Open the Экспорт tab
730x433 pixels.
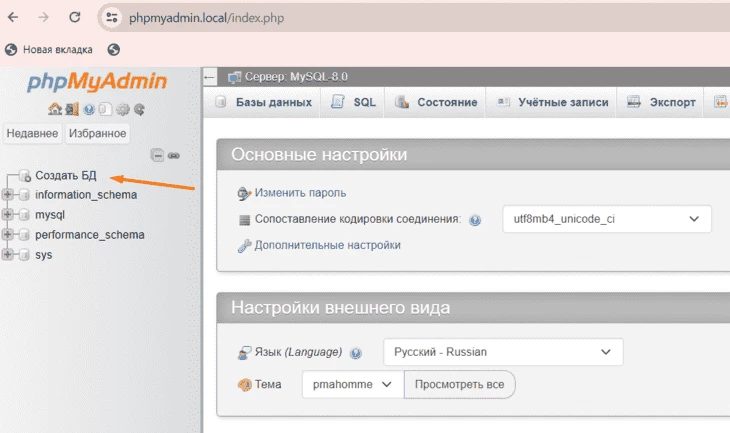(661, 102)
